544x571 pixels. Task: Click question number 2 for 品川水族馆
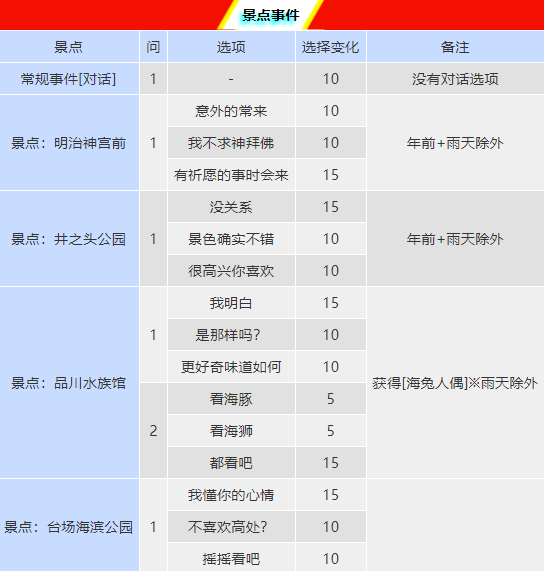pyautogui.click(x=153, y=431)
